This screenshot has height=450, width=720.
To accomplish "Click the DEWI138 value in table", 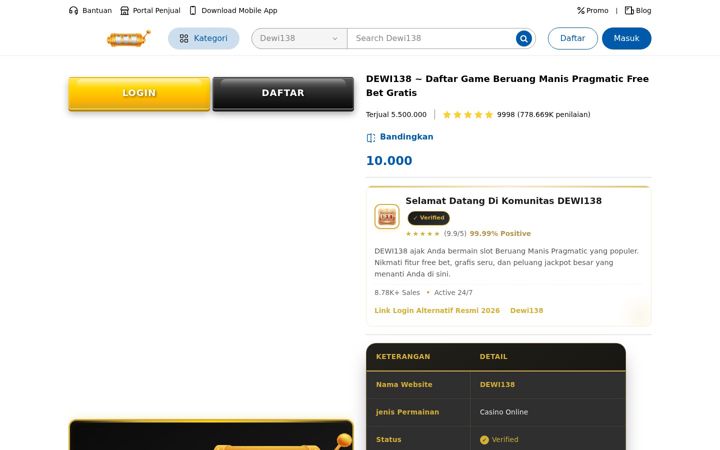I will coord(497,385).
